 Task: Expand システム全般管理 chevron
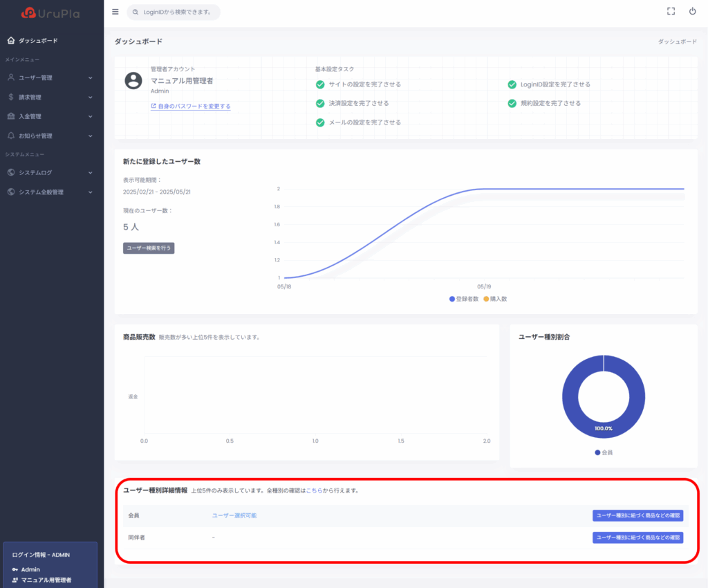point(91,192)
